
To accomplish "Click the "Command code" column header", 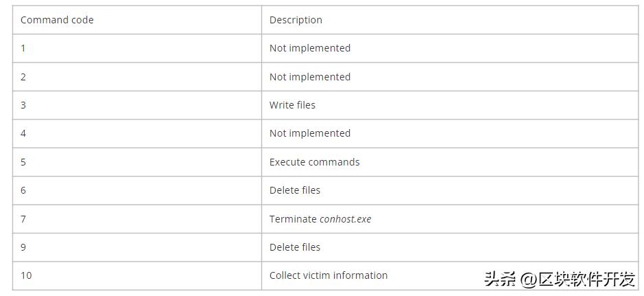I will tap(57, 20).
